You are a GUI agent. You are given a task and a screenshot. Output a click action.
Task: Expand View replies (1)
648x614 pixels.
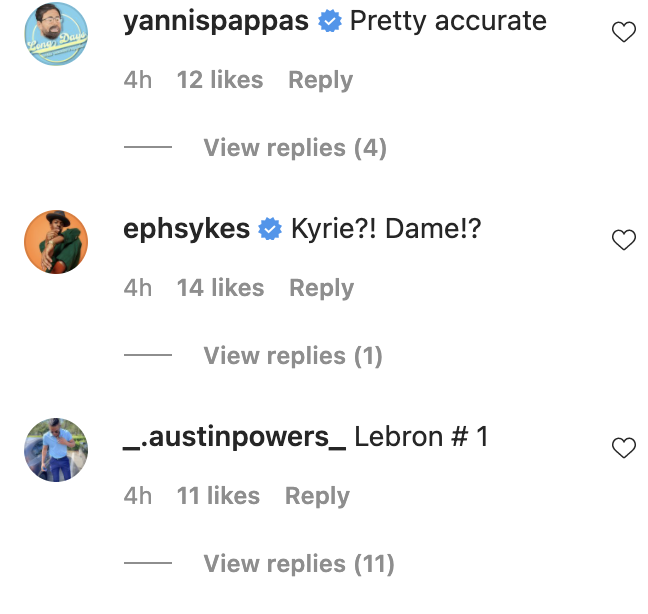292,356
